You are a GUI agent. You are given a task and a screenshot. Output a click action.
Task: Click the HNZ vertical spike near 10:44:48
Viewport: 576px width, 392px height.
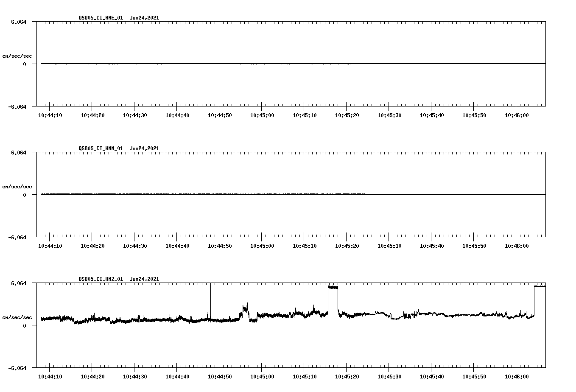(210, 300)
